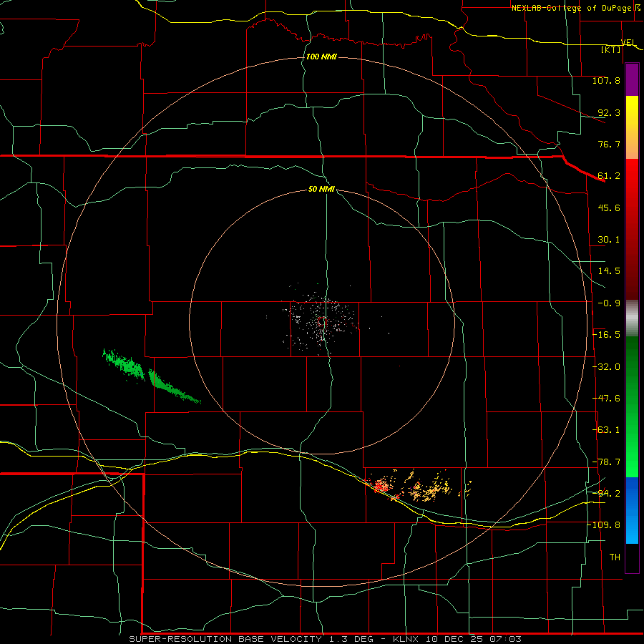The height and width of the screenshot is (644, 644).
Task: Click the red echo cluster near yellow road
Action: (x=381, y=487)
